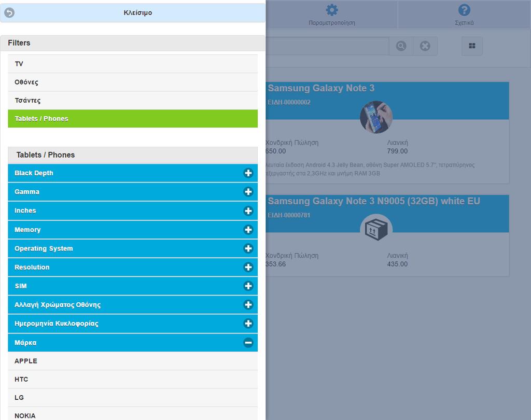Expand the SIM filter plus icon
531x420 pixels.
[248, 286]
